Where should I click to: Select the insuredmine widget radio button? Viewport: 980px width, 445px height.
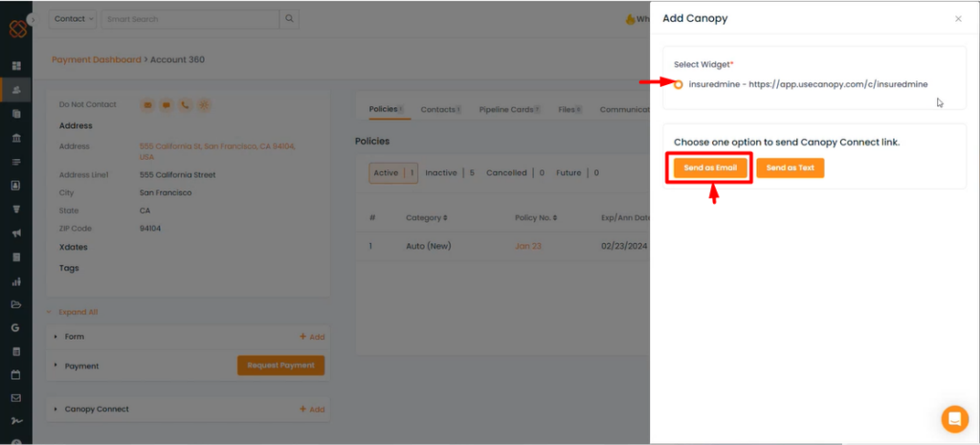679,84
